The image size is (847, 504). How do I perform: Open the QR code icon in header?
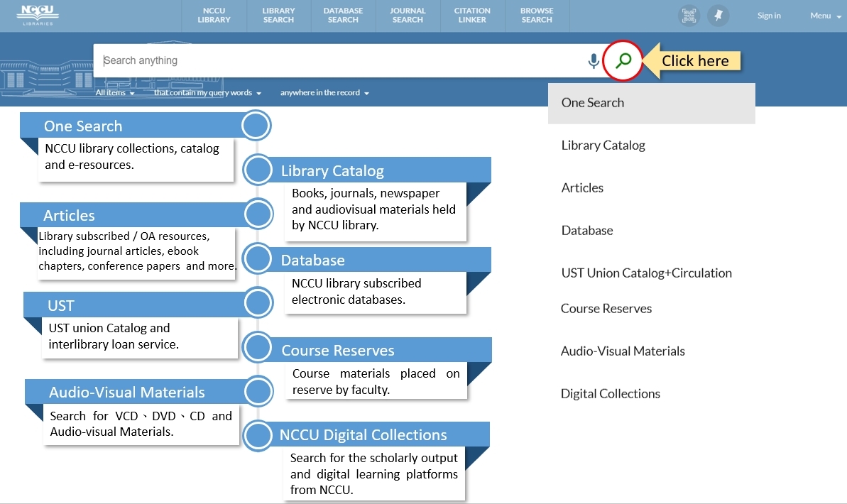tap(689, 16)
